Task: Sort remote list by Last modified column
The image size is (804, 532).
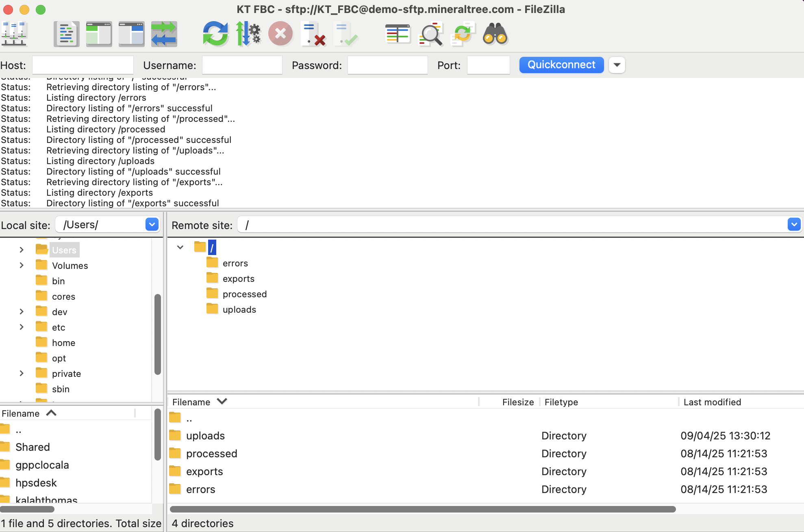Action: (x=741, y=402)
